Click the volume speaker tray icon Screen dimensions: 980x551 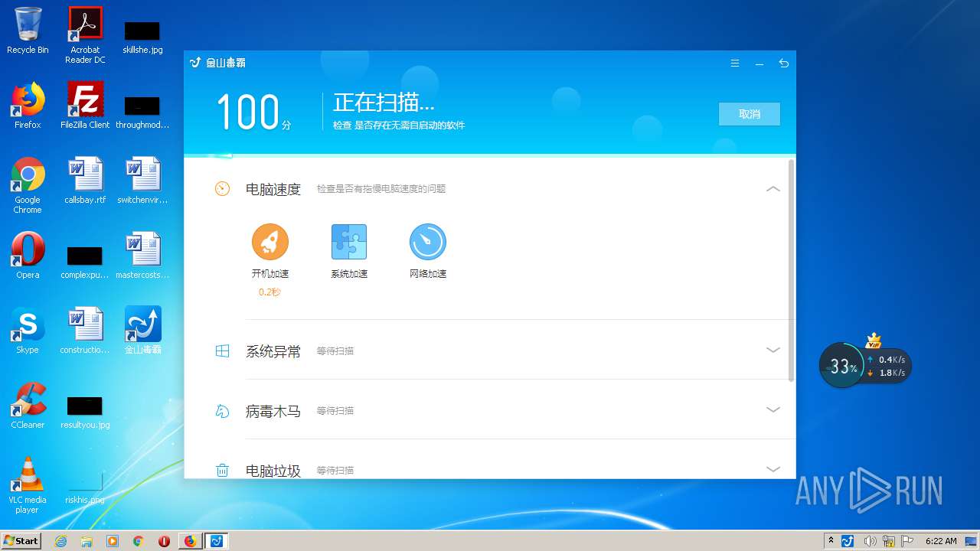coord(870,541)
